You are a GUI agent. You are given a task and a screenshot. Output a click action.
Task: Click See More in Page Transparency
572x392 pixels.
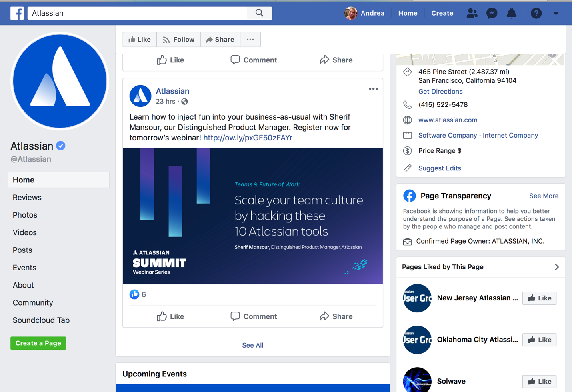click(x=544, y=196)
